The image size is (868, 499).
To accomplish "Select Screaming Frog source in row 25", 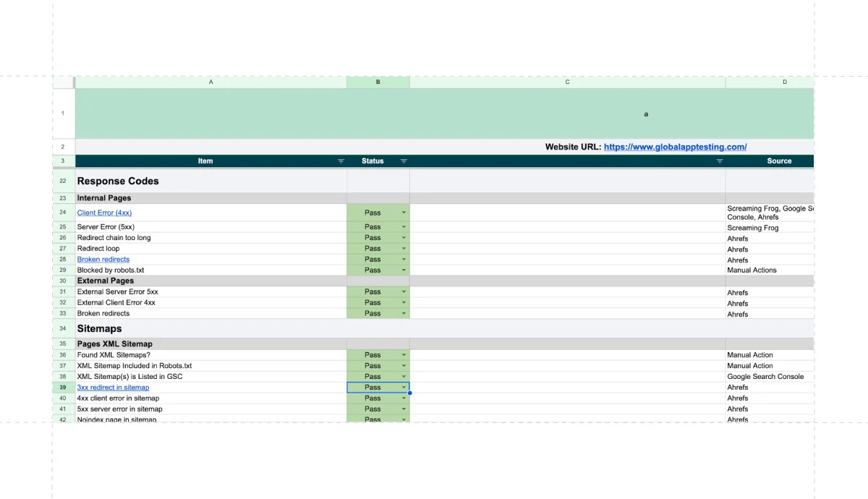I will tap(770, 228).
